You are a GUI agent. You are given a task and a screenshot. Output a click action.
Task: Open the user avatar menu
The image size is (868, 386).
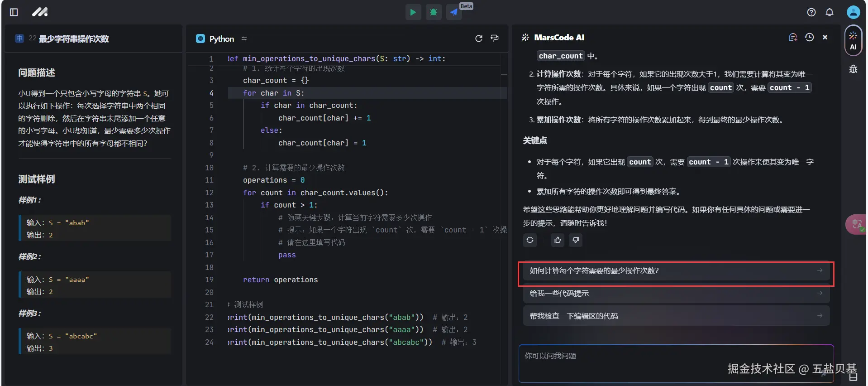(x=853, y=12)
